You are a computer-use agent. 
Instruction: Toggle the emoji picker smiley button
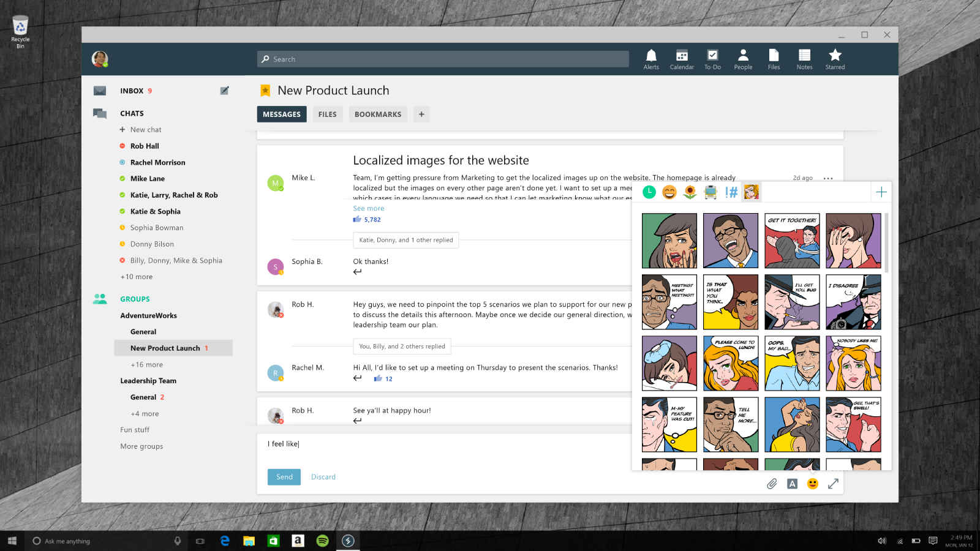pos(812,484)
